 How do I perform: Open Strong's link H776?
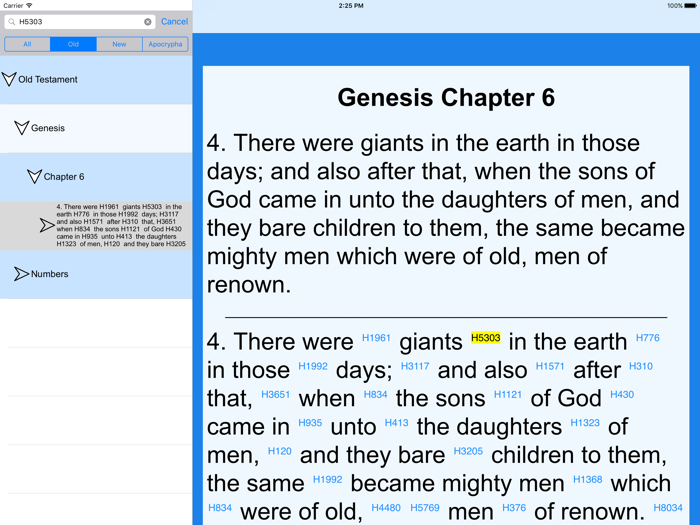647,338
